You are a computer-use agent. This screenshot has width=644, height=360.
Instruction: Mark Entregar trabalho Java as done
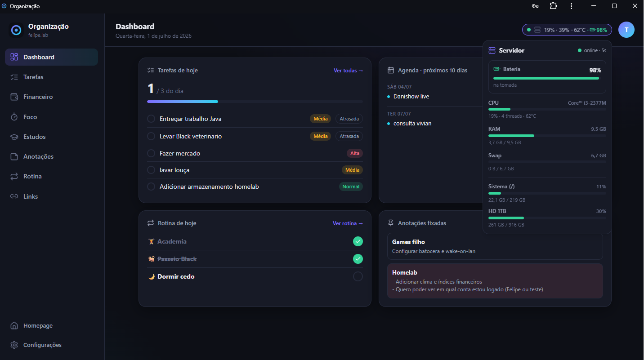pos(151,119)
